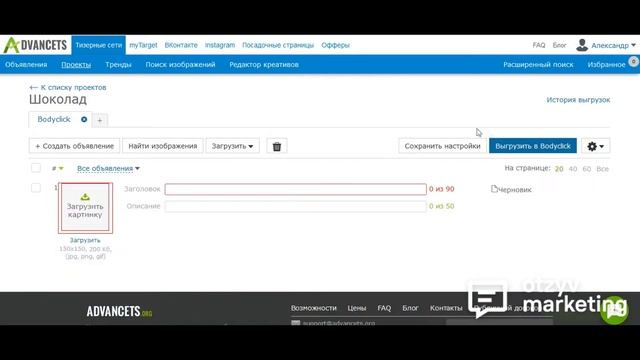Click Создать объявление button
Viewport: 640px width, 360px height.
74,146
